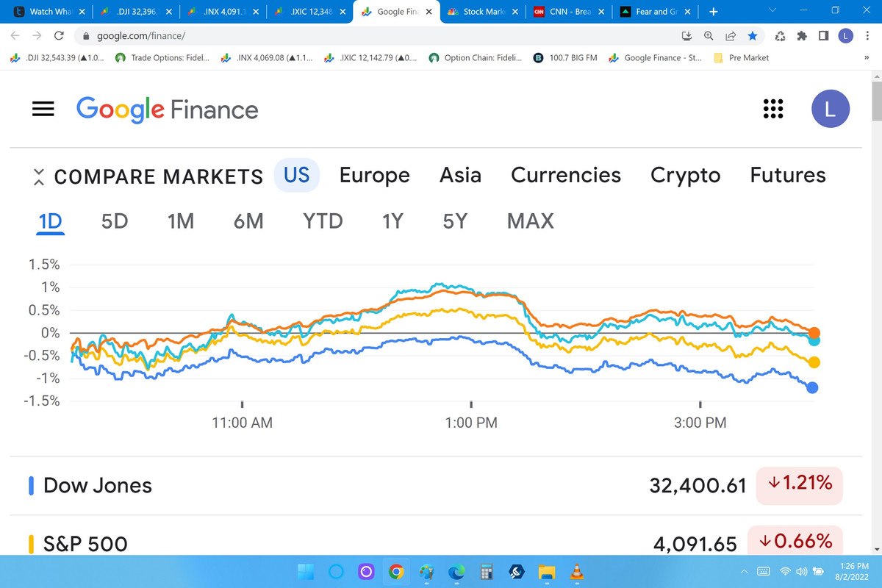Viewport: 882px width, 588px height.
Task: Open the Google account avatar L
Action: 830,110
